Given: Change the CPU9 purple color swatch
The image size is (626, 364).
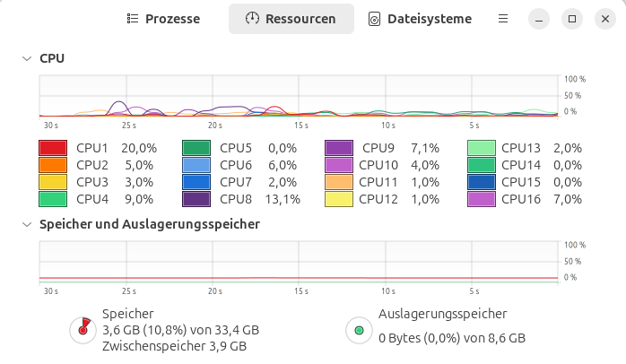Looking at the screenshot, I should (x=339, y=148).
